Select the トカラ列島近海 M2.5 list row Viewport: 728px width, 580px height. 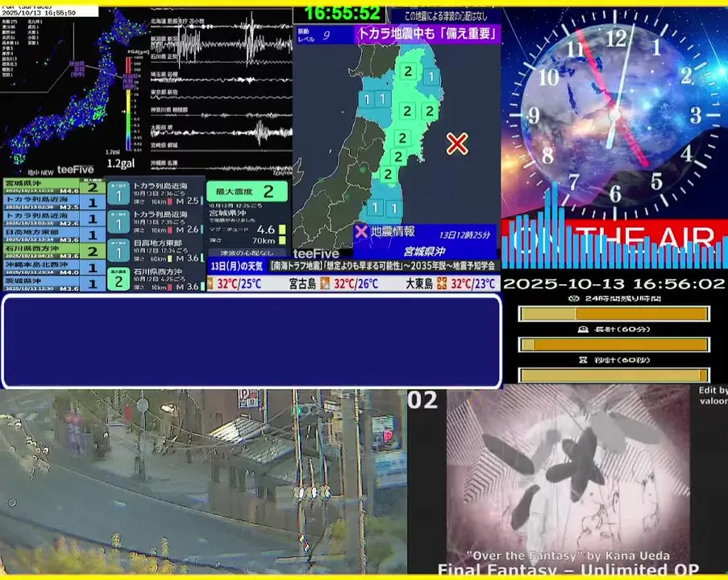[54, 202]
